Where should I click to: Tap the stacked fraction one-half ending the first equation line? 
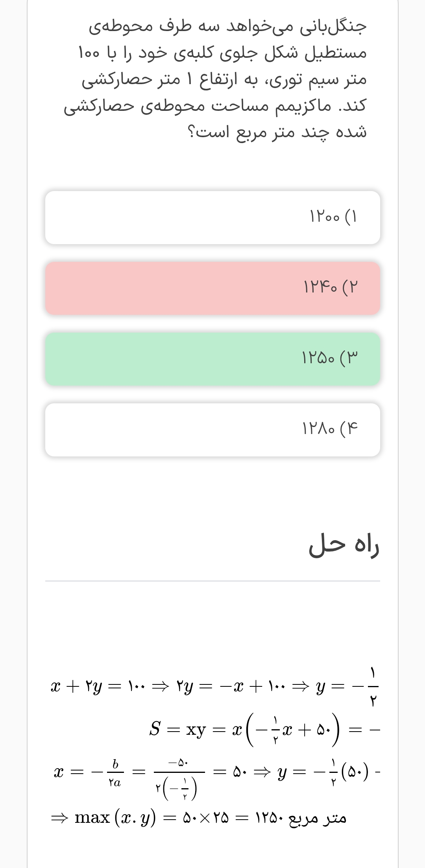pyautogui.click(x=372, y=686)
